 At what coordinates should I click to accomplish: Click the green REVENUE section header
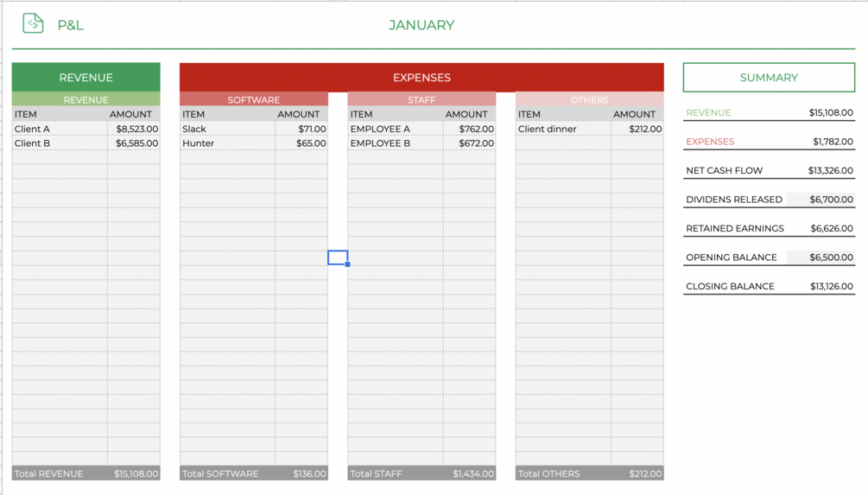86,78
